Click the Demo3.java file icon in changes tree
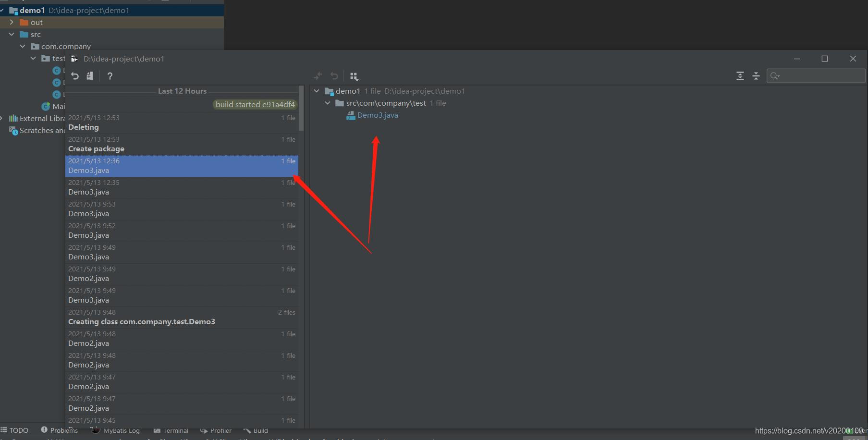Screen dimensions: 868x440 pos(351,115)
